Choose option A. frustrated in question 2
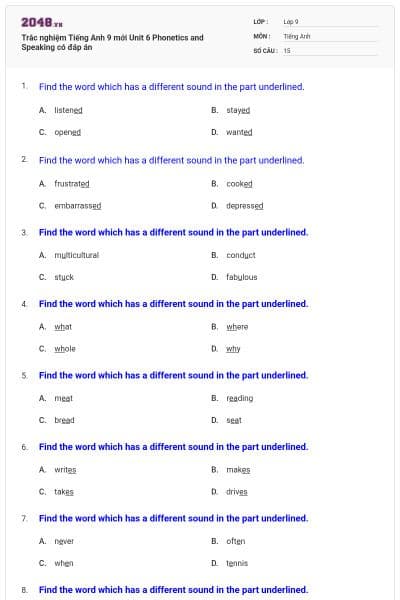400x600 pixels. (64, 184)
